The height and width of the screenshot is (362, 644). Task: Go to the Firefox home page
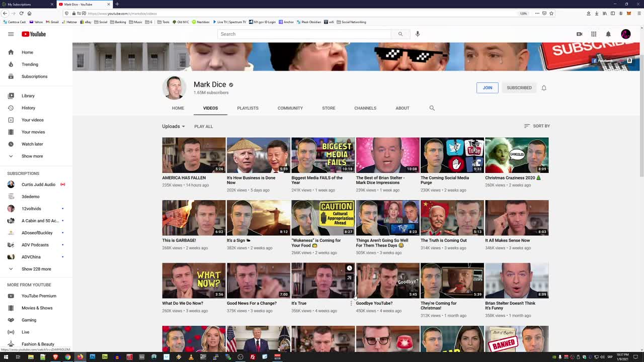(x=29, y=13)
